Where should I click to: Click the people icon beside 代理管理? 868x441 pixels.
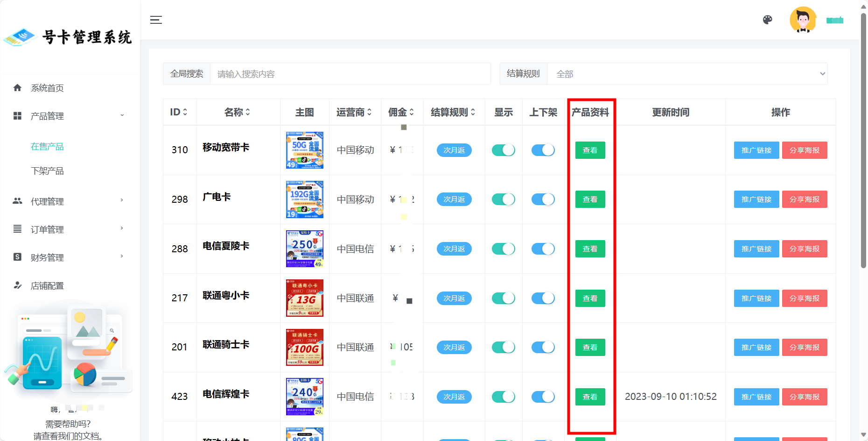pyautogui.click(x=18, y=201)
